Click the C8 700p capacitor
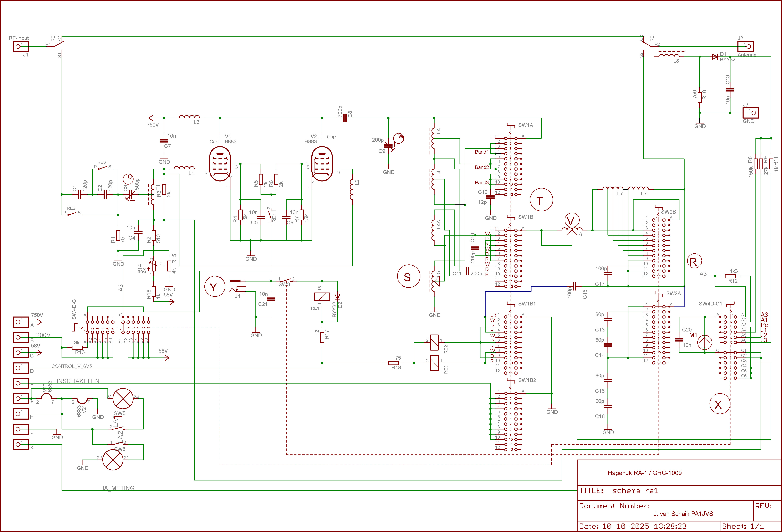The height and width of the screenshot is (532, 782). [x=345, y=118]
